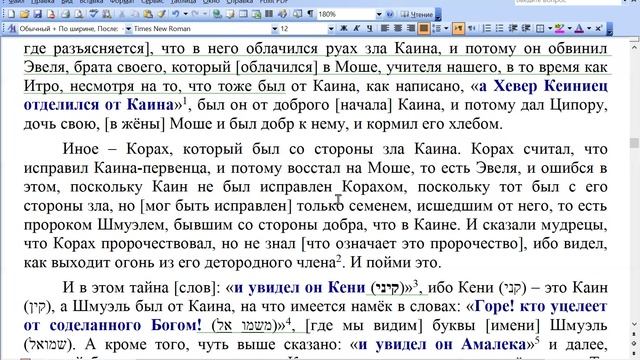Image resolution: width=640 pixels, height=360 pixels.
Task: Increase paragraph indent
Action: pyautogui.click(x=526, y=28)
